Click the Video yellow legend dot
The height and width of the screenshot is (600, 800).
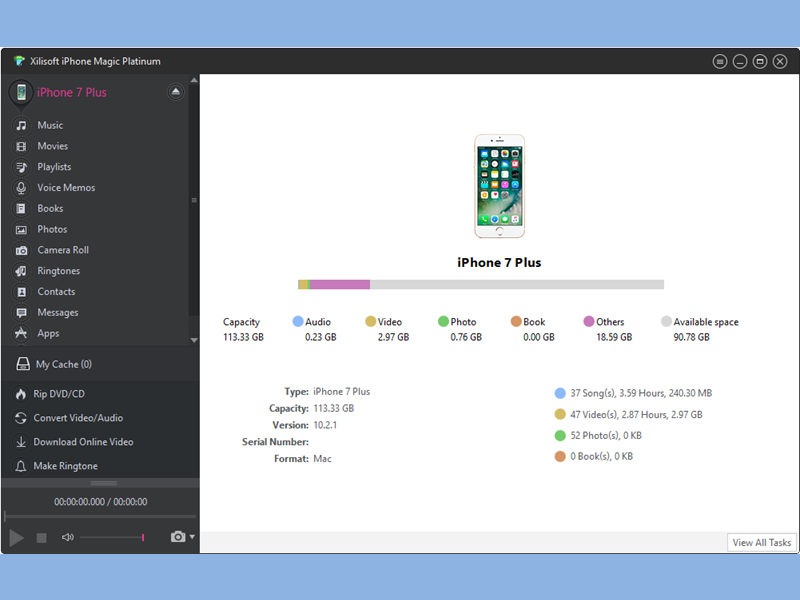371,321
